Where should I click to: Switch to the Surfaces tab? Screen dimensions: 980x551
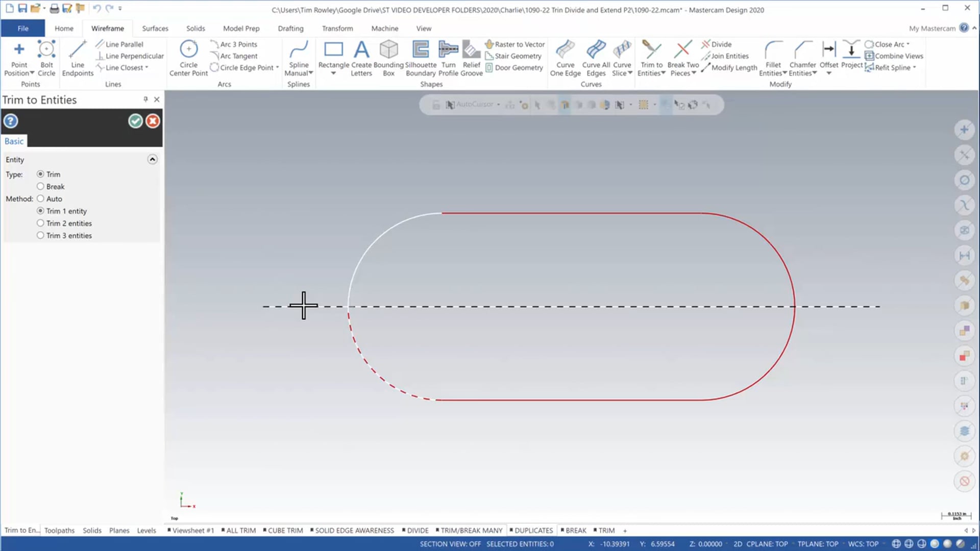click(155, 28)
